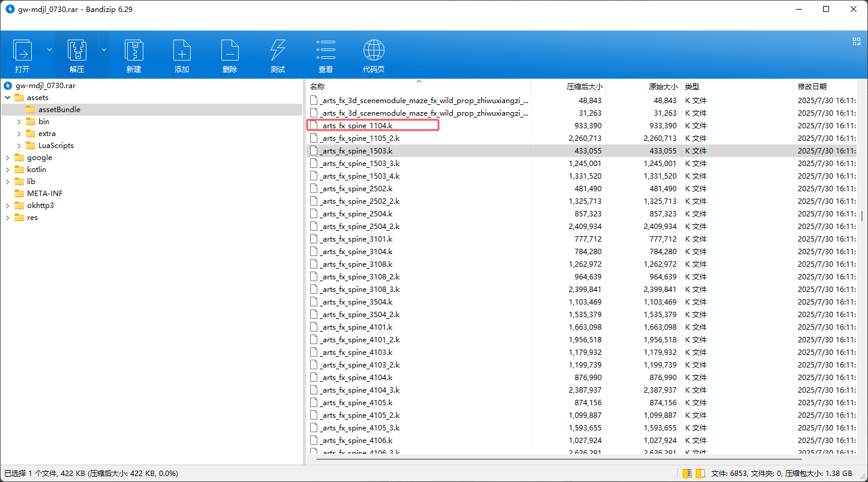Click the google folder icon in tree
This screenshot has width=868, height=482.
19,158
